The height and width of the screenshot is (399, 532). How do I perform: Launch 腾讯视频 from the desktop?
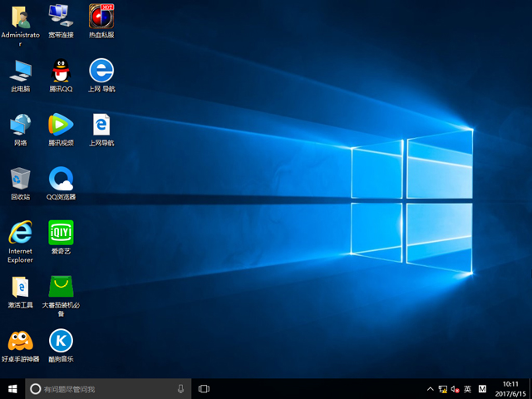(61, 125)
